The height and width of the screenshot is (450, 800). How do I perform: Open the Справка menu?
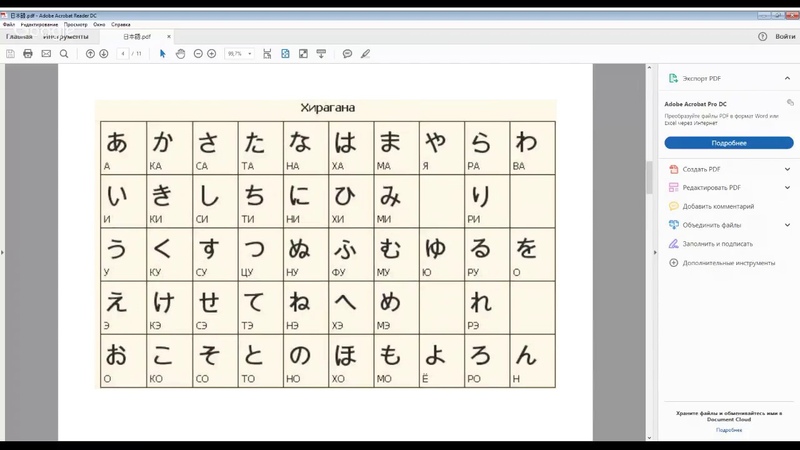coord(120,24)
